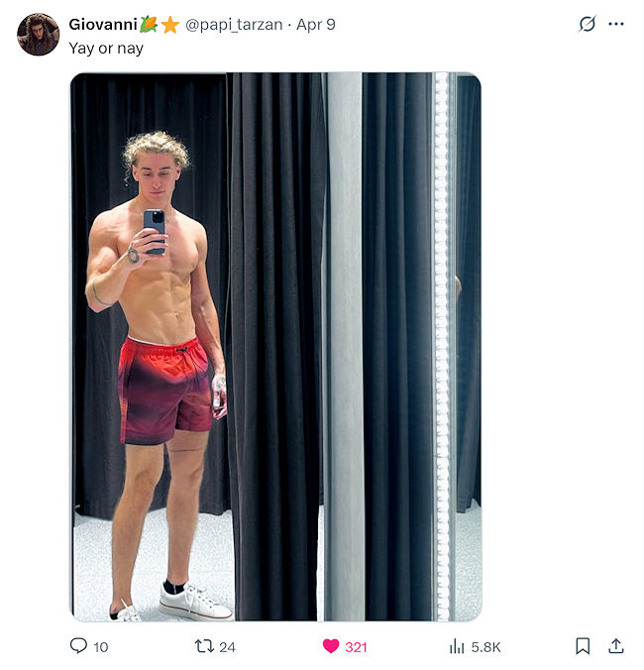Click the reply speech bubble icon
The image size is (644, 670).
[78, 645]
